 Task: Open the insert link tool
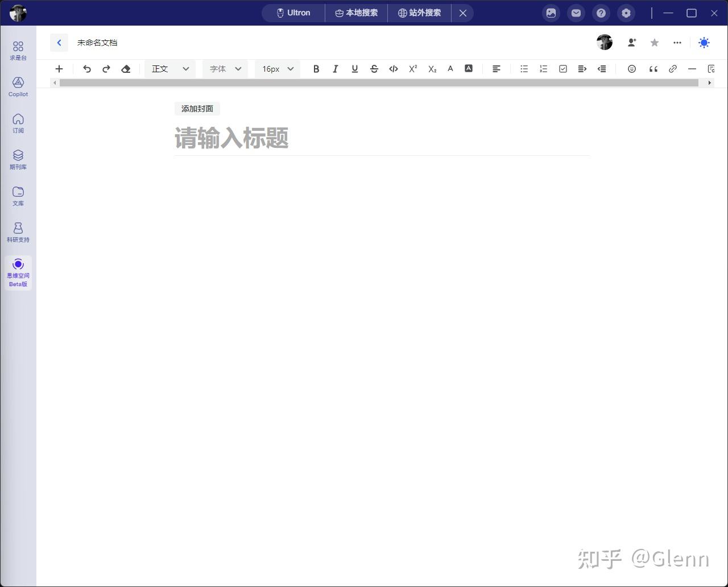672,68
